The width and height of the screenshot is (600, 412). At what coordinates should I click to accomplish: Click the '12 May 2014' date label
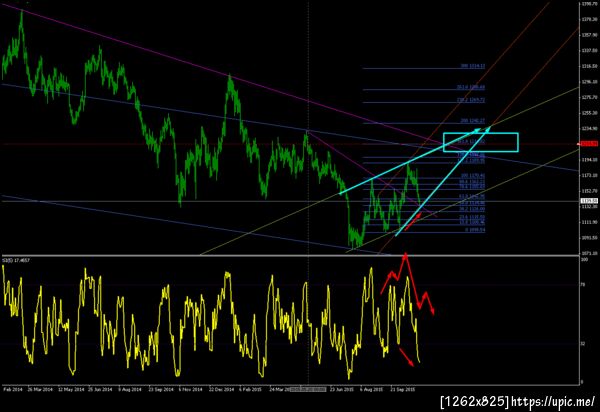[71, 389]
